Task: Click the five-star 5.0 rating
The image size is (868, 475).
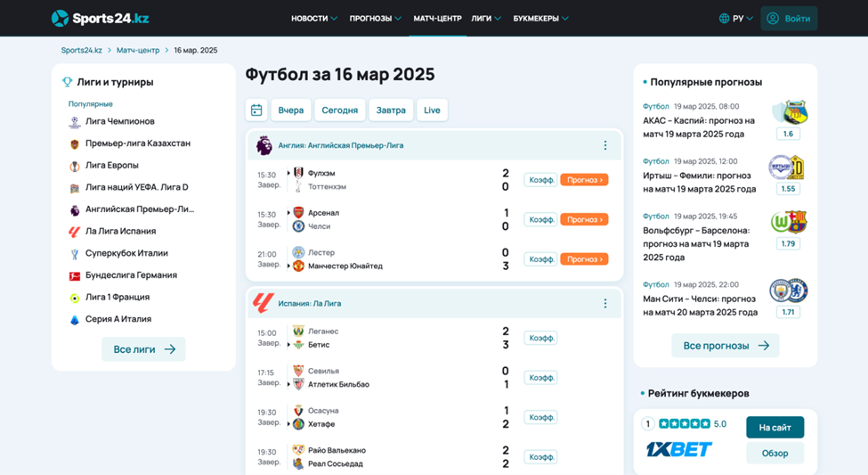Action: (x=693, y=424)
